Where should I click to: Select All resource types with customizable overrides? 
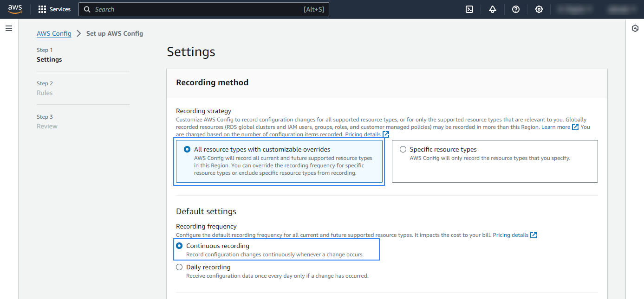click(187, 149)
